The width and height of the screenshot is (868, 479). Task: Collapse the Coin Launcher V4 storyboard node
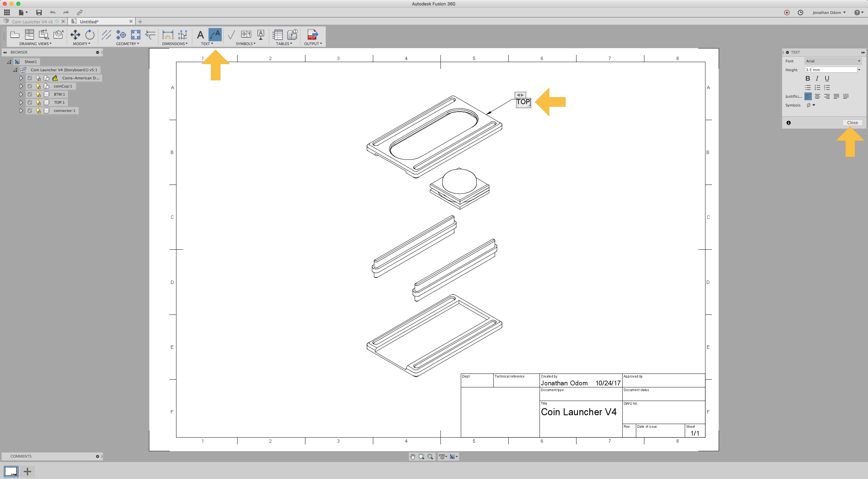click(x=15, y=70)
